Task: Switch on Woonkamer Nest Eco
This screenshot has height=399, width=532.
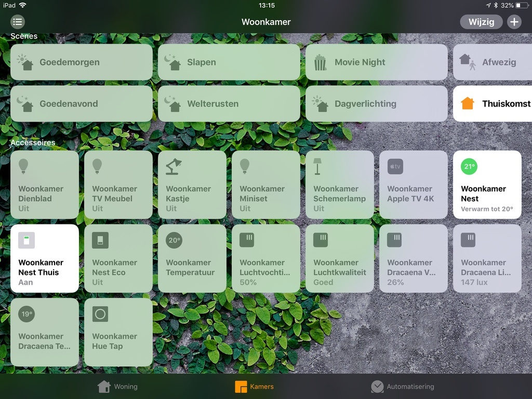Action: [118, 259]
